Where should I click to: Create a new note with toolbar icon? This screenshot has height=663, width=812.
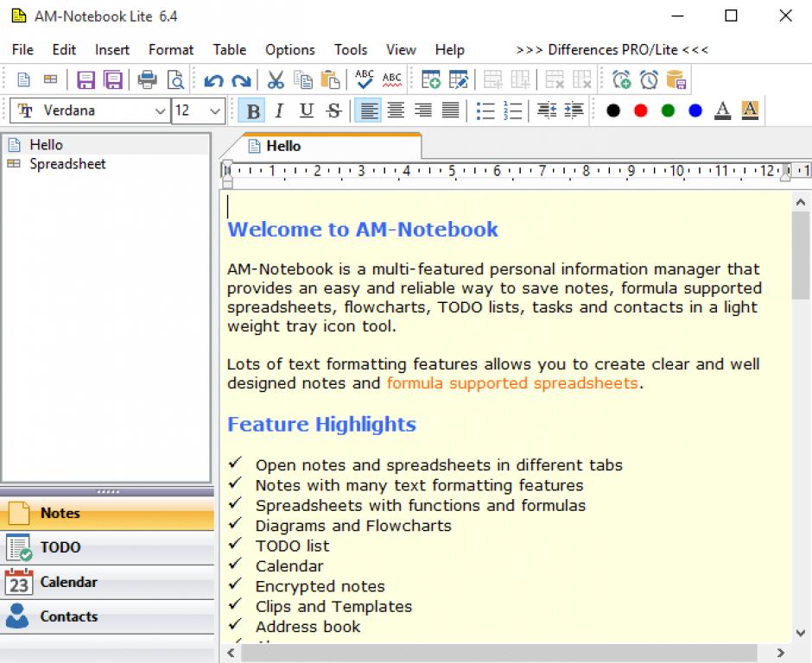click(x=23, y=79)
